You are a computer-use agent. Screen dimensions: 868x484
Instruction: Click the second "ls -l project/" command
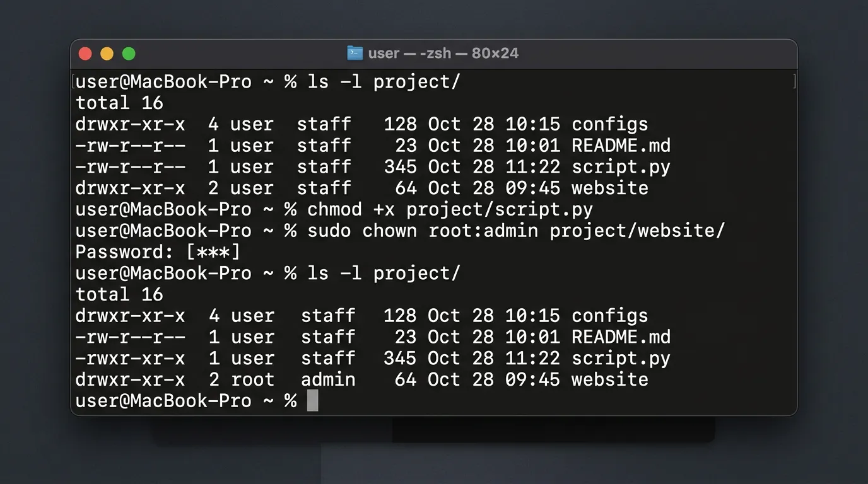(x=384, y=274)
